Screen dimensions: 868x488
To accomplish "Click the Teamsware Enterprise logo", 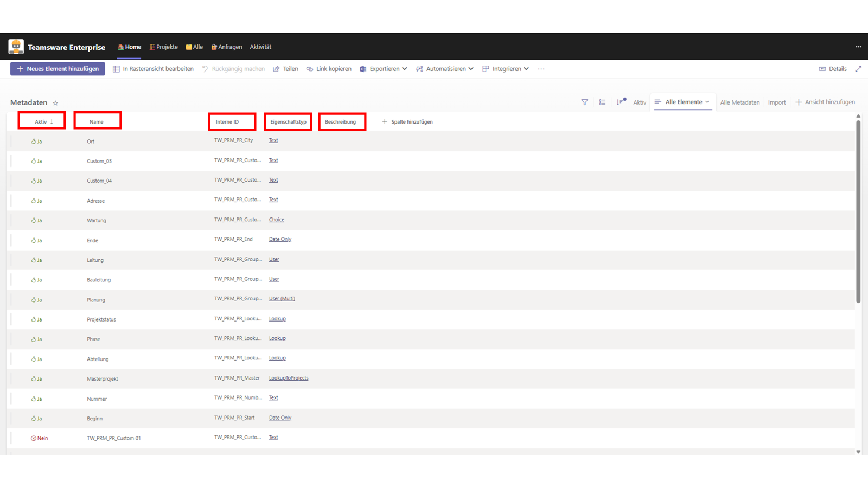I will pos(16,47).
